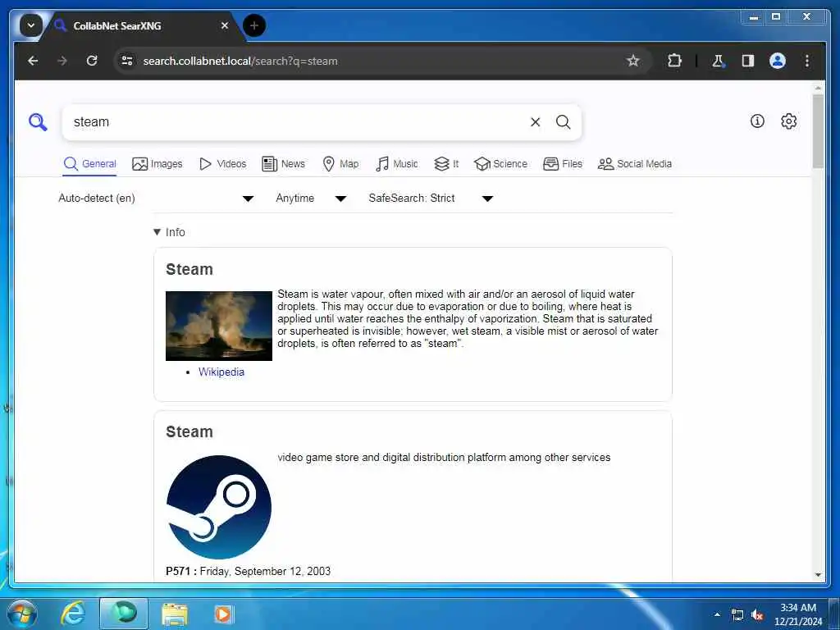Open the taskbar clock showing 3:34 AM

797,614
